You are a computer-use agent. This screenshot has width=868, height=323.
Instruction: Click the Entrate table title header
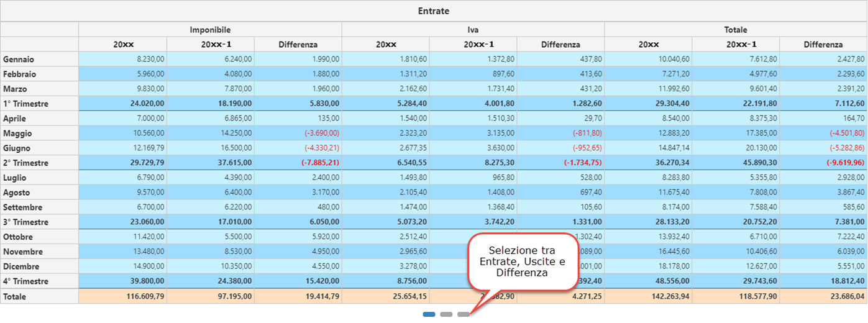[x=434, y=11]
